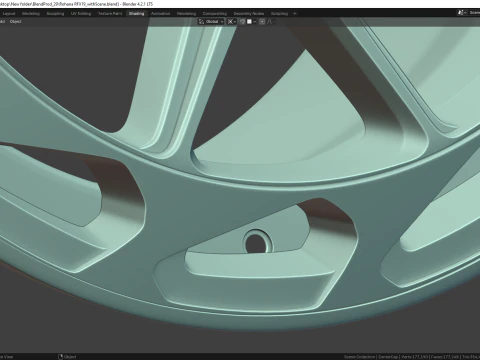480x360 pixels.
Task: Toggle proportional editing icon
Action: pyautogui.click(x=262, y=22)
